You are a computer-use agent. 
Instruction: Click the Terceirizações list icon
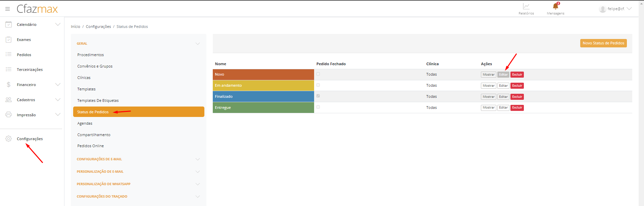click(x=8, y=70)
